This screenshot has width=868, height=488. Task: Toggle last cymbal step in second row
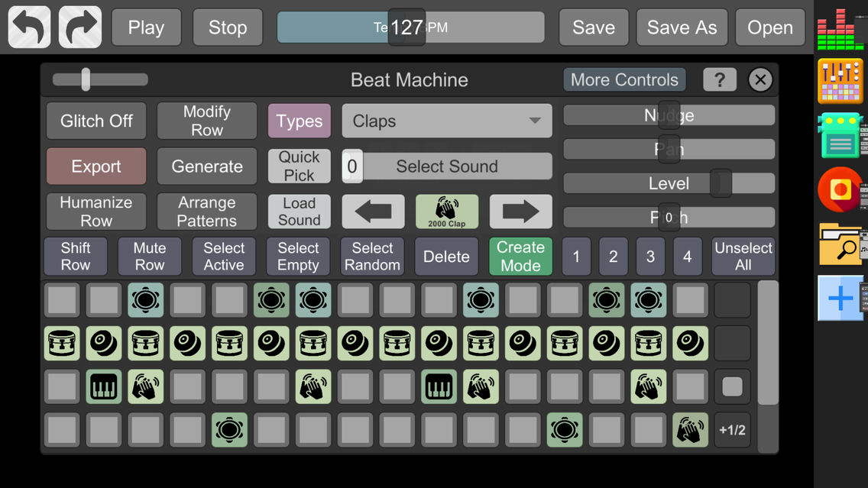690,343
